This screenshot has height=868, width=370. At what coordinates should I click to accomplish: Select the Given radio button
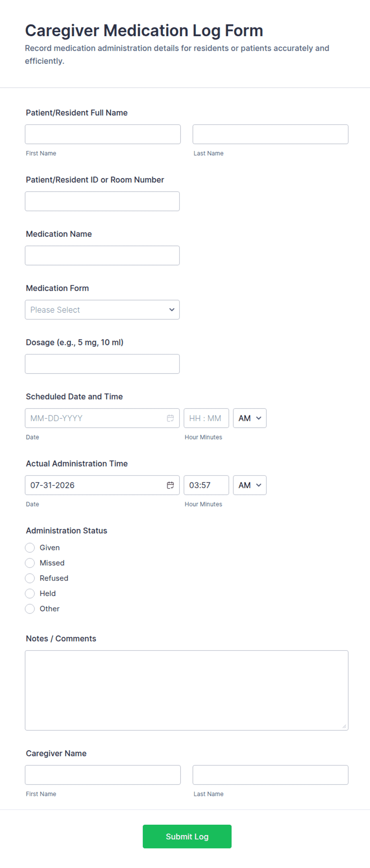[x=30, y=548]
